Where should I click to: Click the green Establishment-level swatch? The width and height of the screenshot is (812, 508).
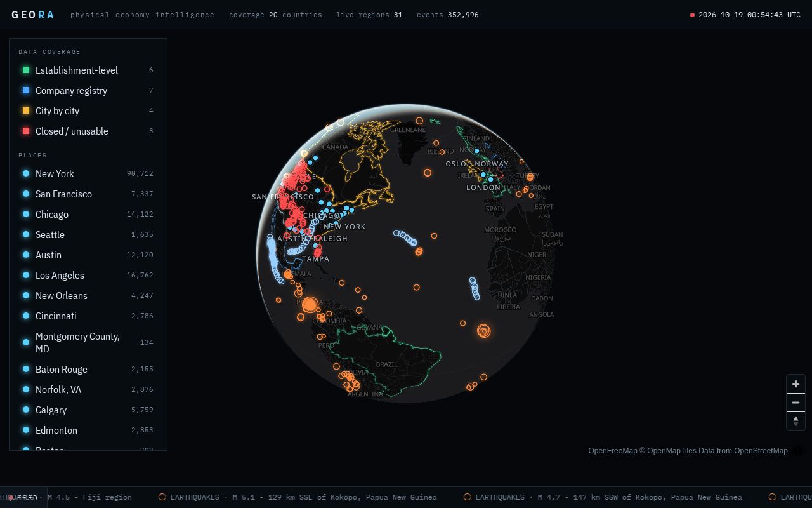26,70
